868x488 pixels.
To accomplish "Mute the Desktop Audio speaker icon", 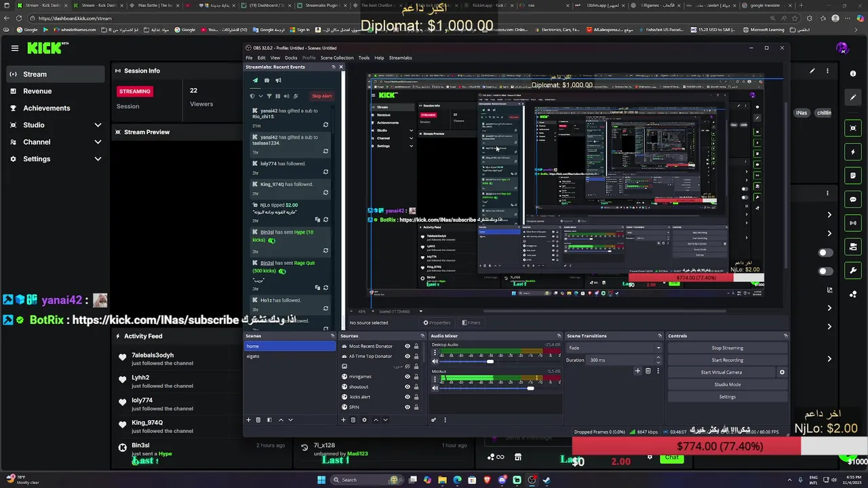I will [435, 361].
